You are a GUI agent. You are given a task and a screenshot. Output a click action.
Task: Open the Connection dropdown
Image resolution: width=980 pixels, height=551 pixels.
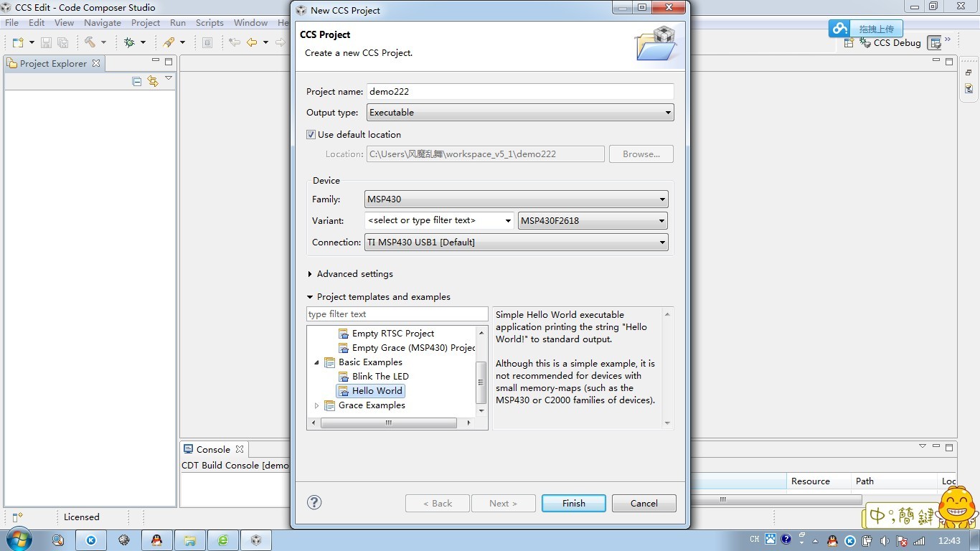click(x=516, y=242)
